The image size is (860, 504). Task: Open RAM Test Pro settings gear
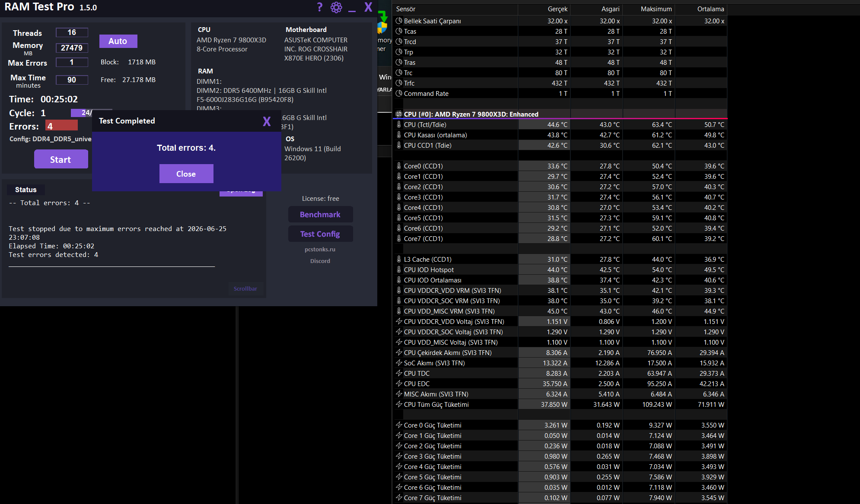coord(336,7)
